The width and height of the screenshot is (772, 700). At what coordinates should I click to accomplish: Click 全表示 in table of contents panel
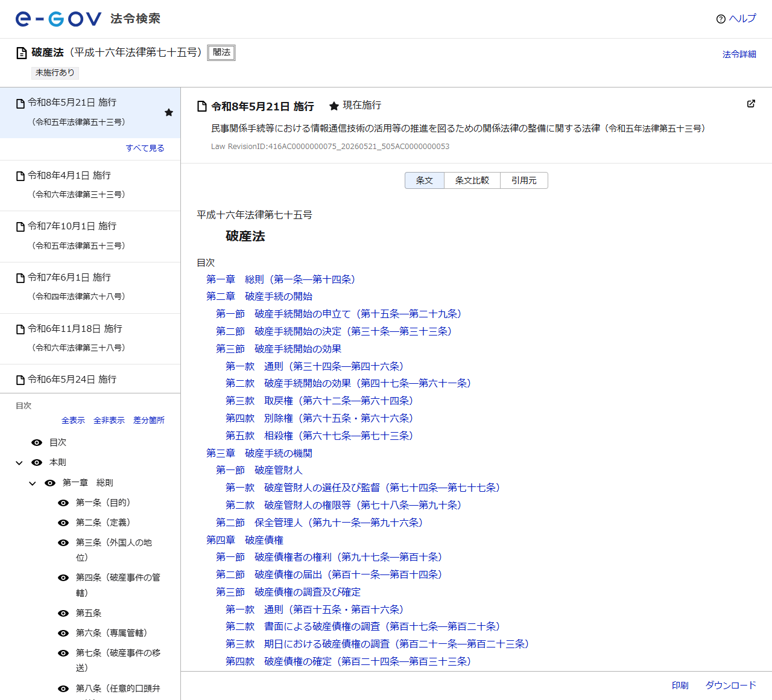point(73,420)
